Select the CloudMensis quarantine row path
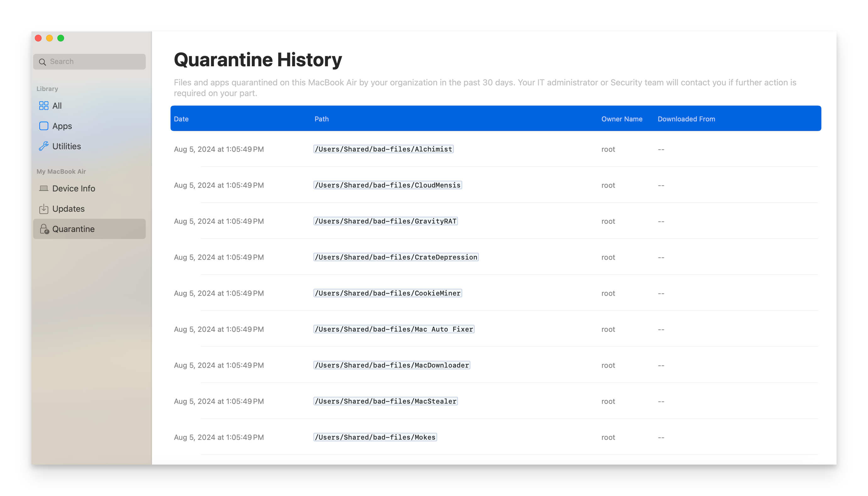This screenshot has height=496, width=868. pyautogui.click(x=387, y=185)
